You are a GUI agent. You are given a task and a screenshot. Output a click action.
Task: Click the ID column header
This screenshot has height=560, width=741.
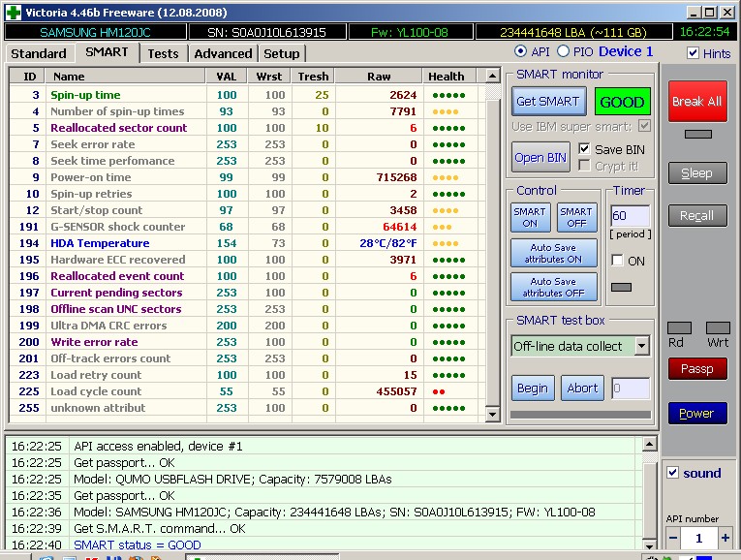(27, 77)
